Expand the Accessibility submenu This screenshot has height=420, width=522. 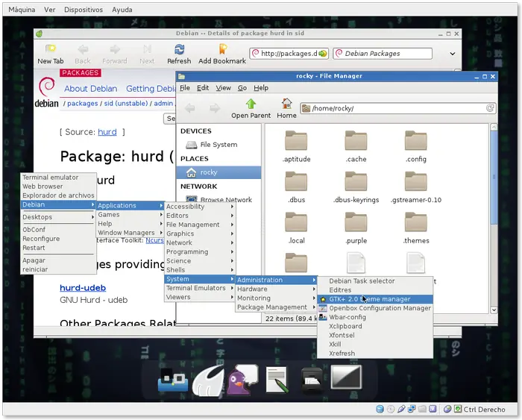pos(200,207)
